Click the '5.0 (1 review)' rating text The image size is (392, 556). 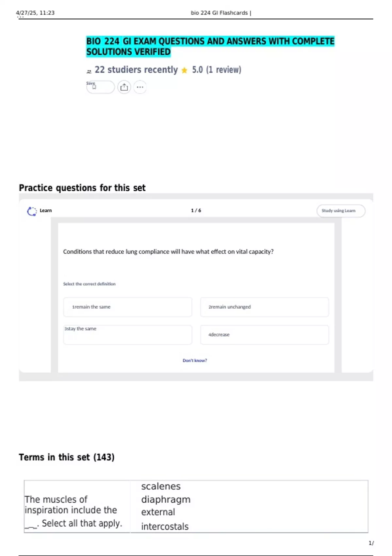point(217,70)
